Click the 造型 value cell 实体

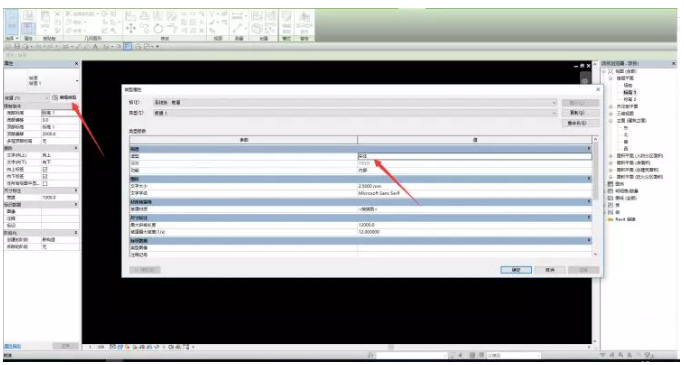(475, 156)
